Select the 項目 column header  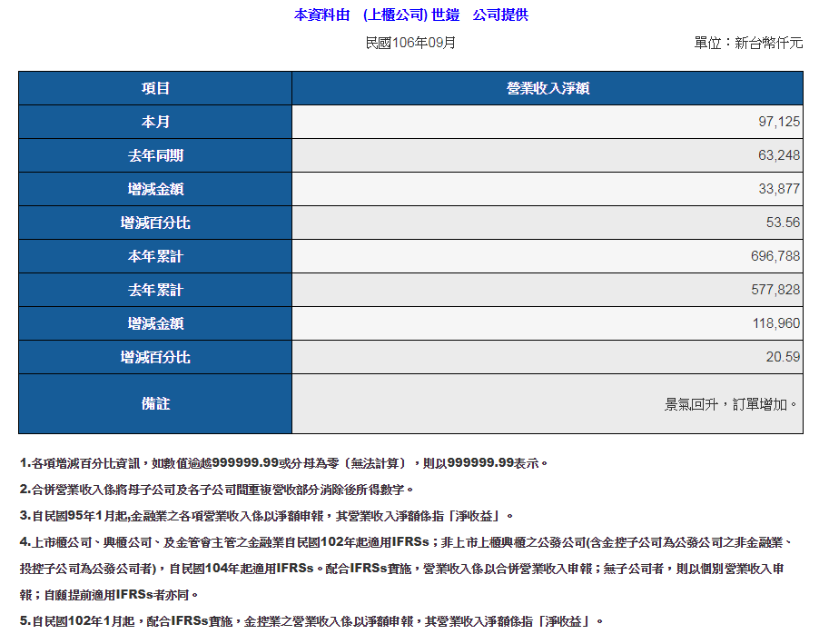tap(155, 88)
